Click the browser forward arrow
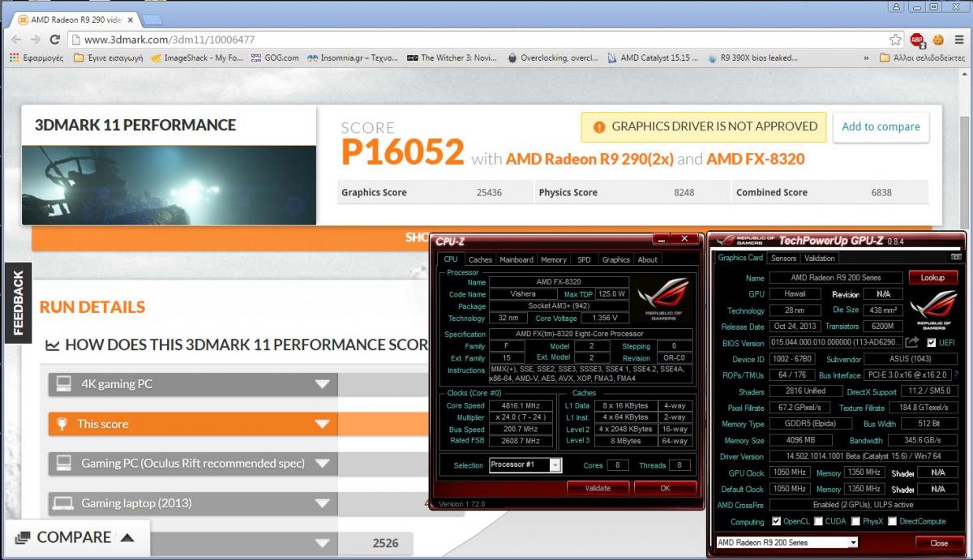 coord(36,39)
